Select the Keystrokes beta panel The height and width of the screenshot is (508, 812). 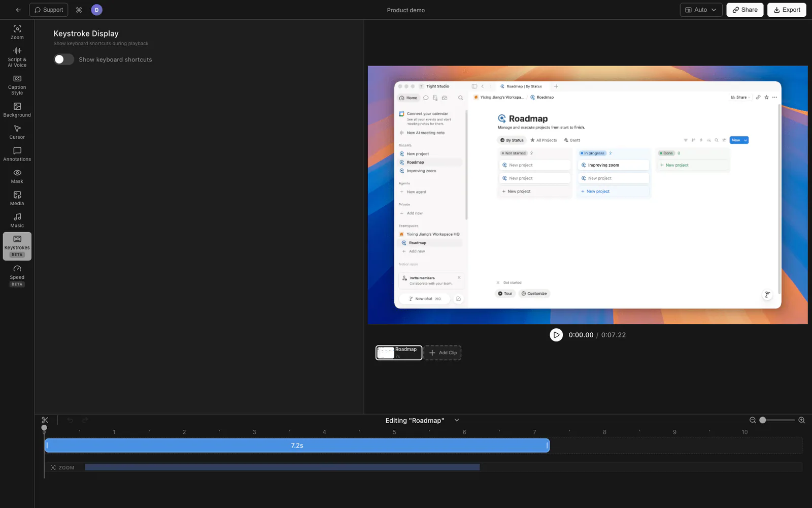coord(17,246)
